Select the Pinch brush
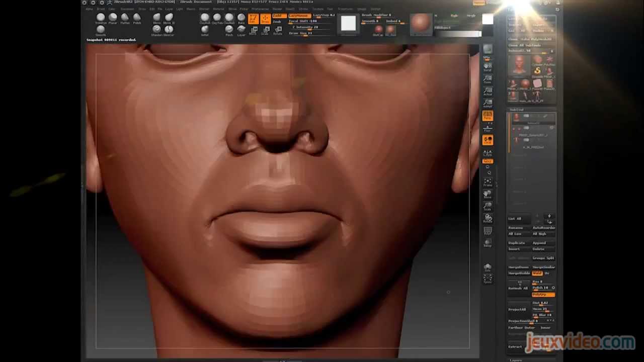644x362 pixels. pyautogui.click(x=229, y=31)
